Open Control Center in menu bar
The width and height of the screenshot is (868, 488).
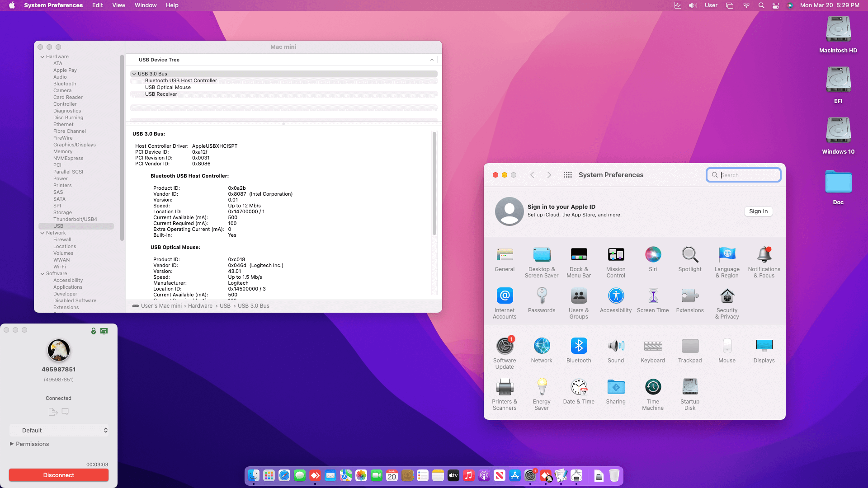776,5
